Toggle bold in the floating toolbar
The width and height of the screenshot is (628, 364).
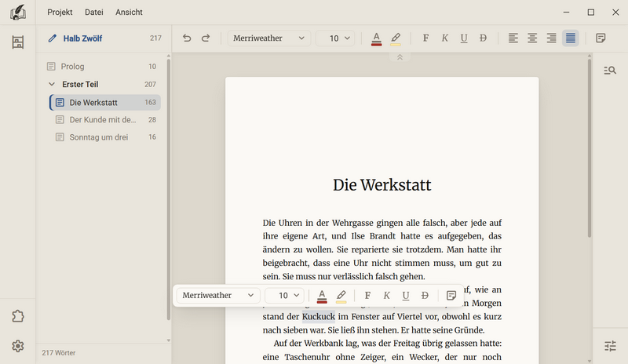pyautogui.click(x=367, y=296)
